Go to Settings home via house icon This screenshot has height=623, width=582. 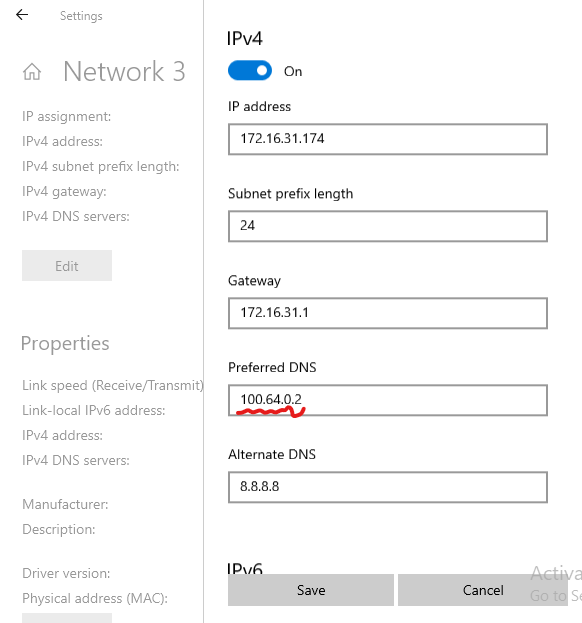(x=32, y=72)
